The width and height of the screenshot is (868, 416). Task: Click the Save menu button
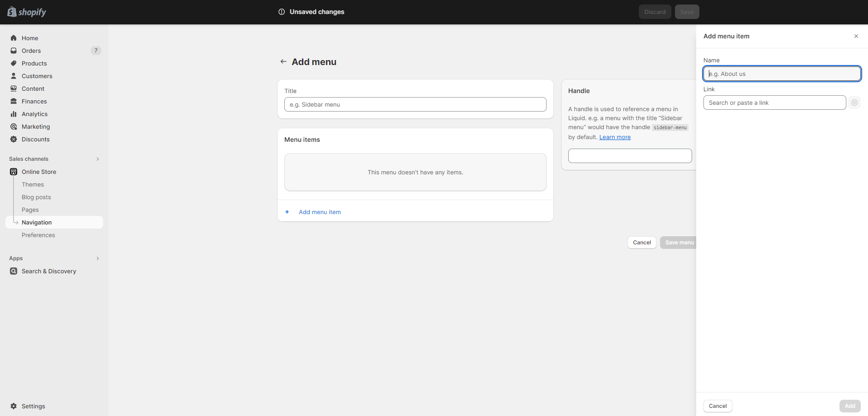coord(678,243)
